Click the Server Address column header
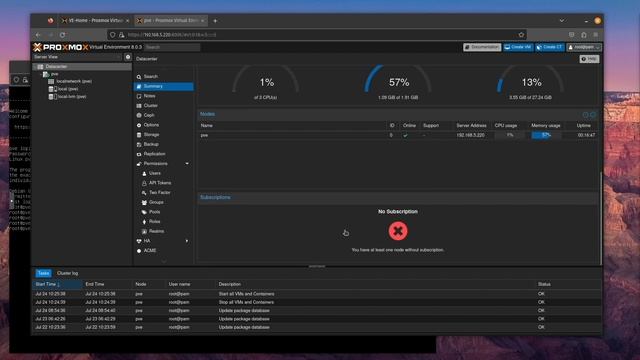This screenshot has width=640, height=360. tap(471, 126)
